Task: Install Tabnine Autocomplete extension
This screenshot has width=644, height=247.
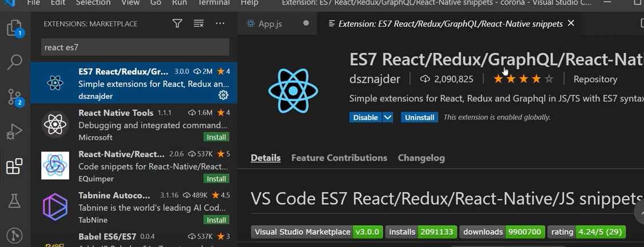Action: pos(216,220)
